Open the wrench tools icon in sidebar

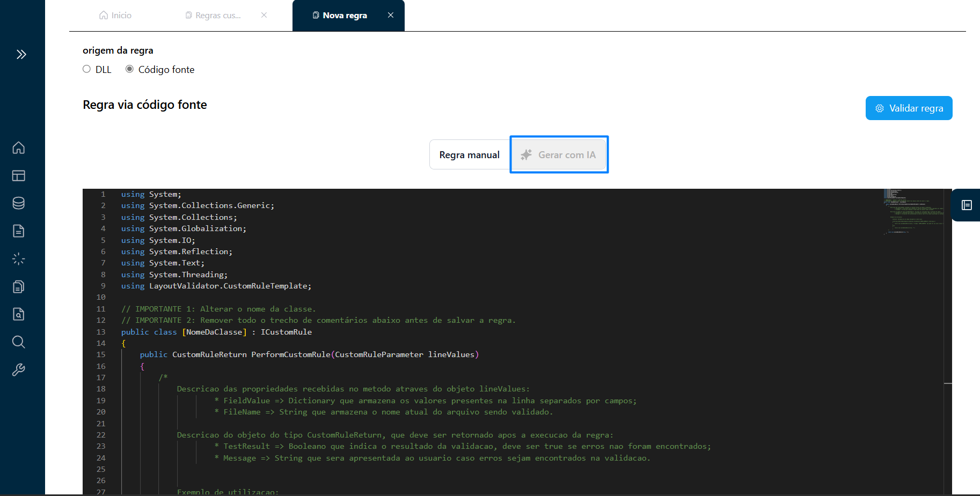pyautogui.click(x=19, y=370)
